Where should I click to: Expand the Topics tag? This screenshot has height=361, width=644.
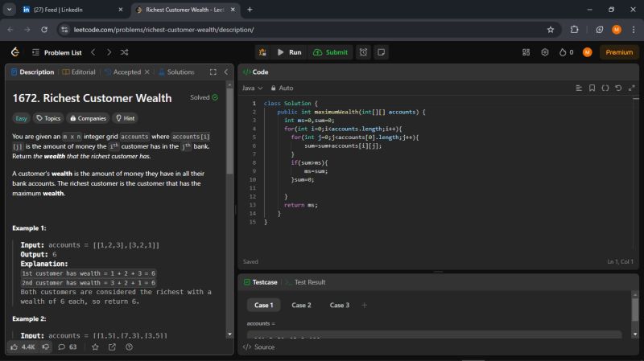click(x=48, y=118)
